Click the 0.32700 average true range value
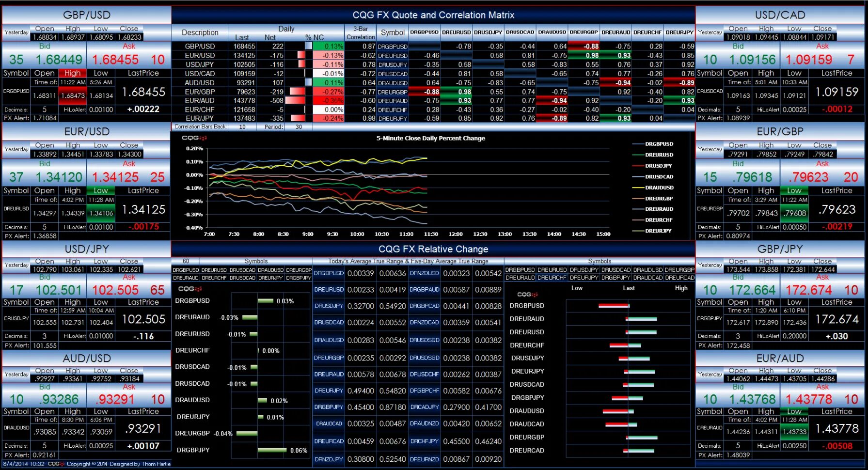Viewport: 868px width, 470px height. click(361, 306)
